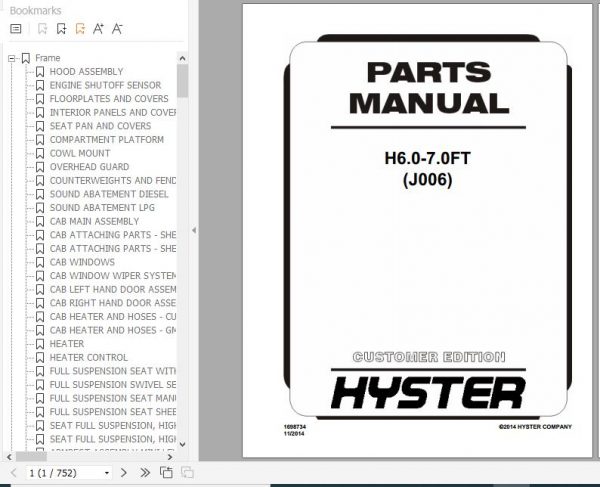Click bookmark panel scroll down arrow

click(183, 444)
